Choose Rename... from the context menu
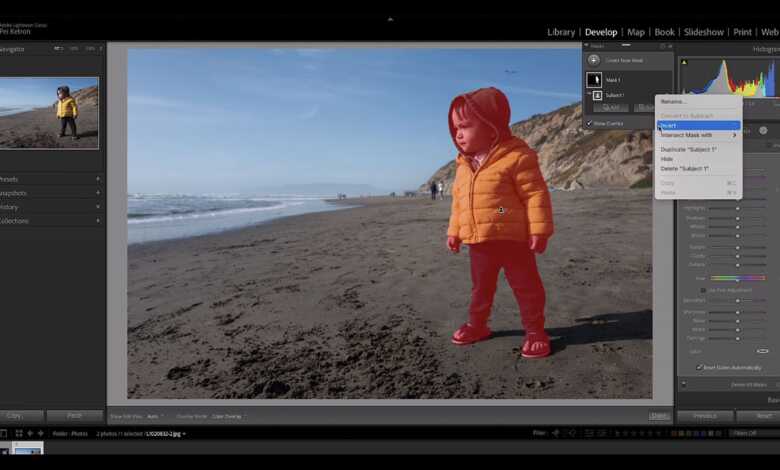The image size is (780, 470). 673,101
